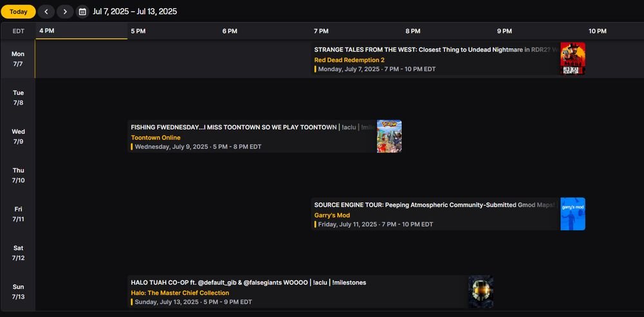The height and width of the screenshot is (317, 644).
Task: Click the Toontown Online category link
Action: [x=156, y=138]
